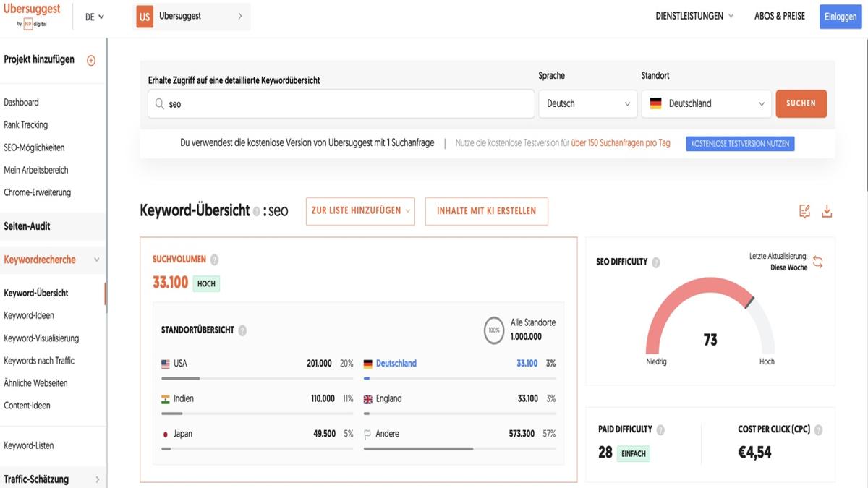Collapse the Keywordrecherche sidebar section
This screenshot has width=868, height=488.
(x=97, y=260)
